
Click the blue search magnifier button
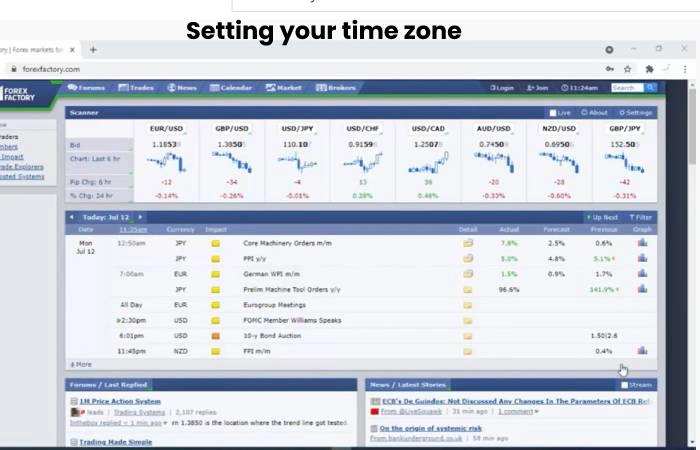[x=650, y=88]
